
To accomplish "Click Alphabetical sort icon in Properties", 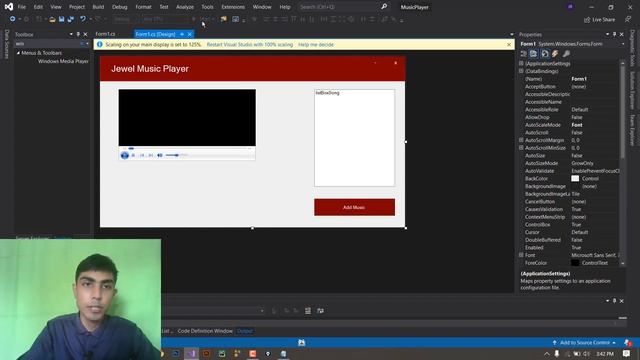I will [533, 54].
